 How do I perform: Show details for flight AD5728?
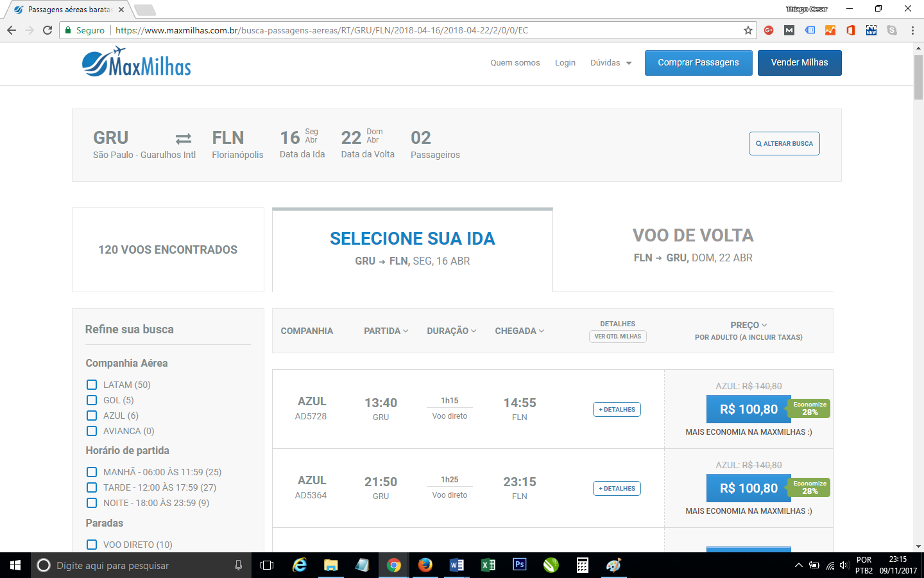pos(617,410)
